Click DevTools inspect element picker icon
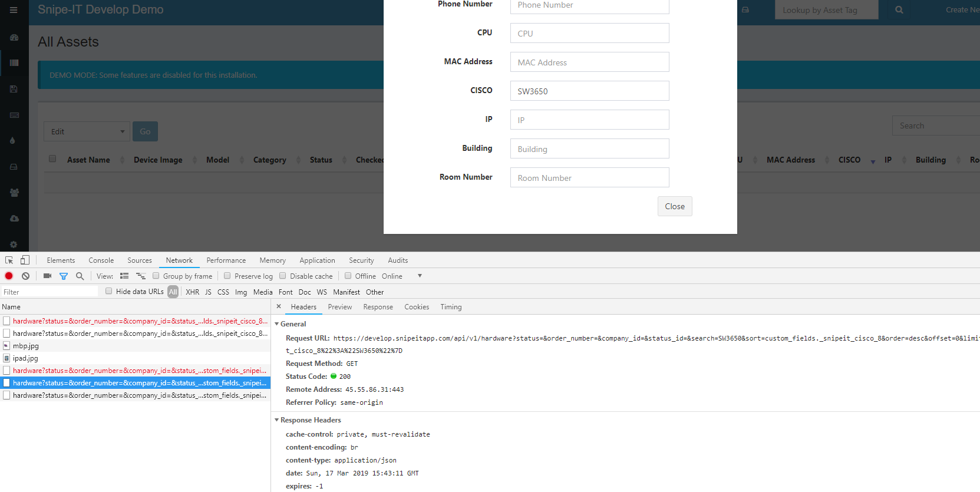Image resolution: width=980 pixels, height=492 pixels. pos(9,260)
